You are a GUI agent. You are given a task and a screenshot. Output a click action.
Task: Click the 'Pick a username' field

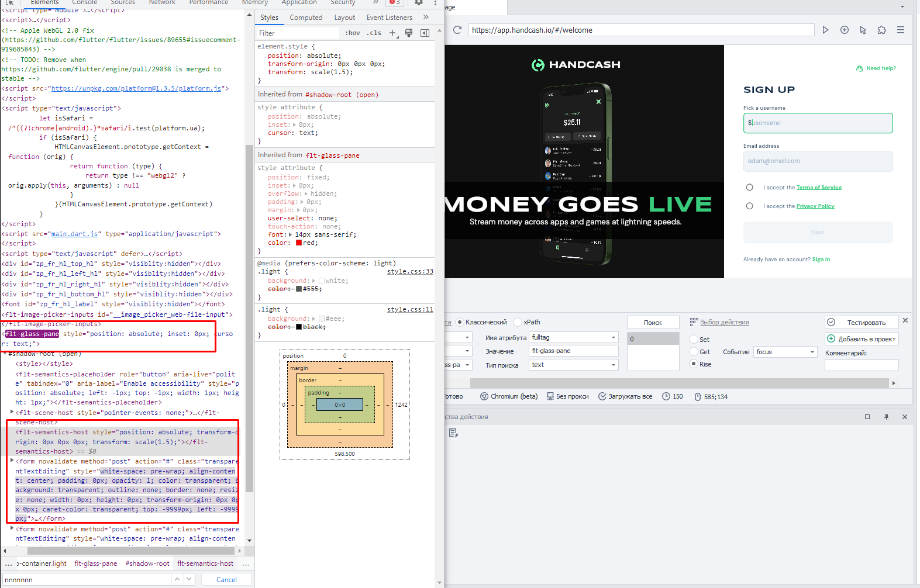[x=818, y=123]
